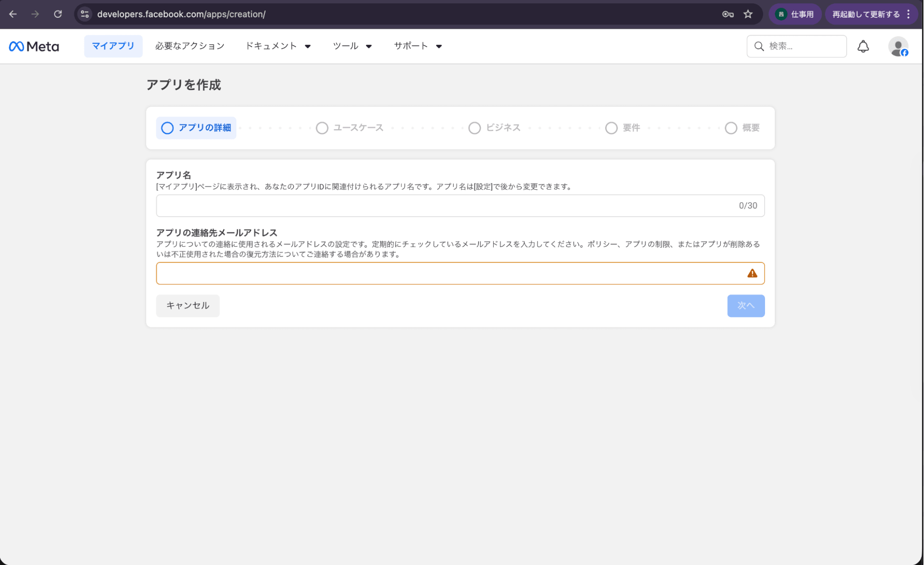Click the password key icon
This screenshot has width=924, height=565.
click(728, 14)
